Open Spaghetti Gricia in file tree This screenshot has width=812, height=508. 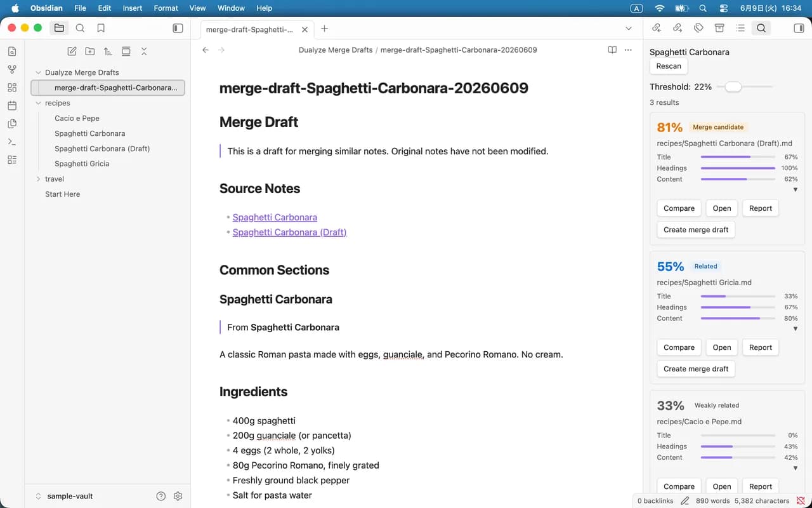[82, 164]
